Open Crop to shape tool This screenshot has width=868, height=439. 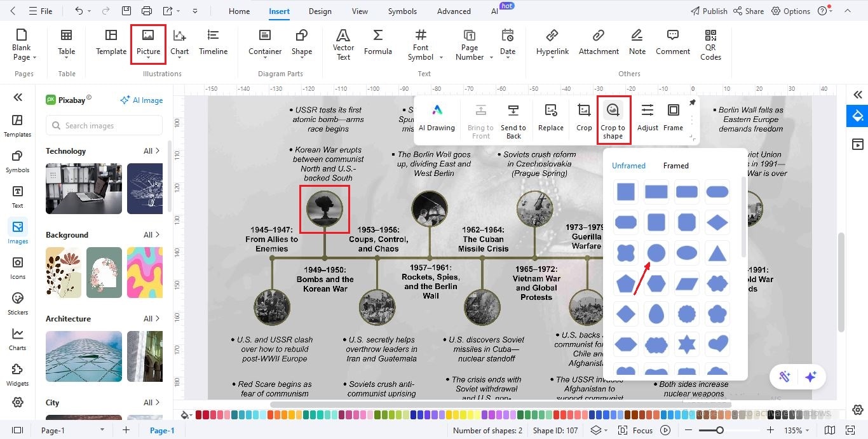(x=613, y=121)
